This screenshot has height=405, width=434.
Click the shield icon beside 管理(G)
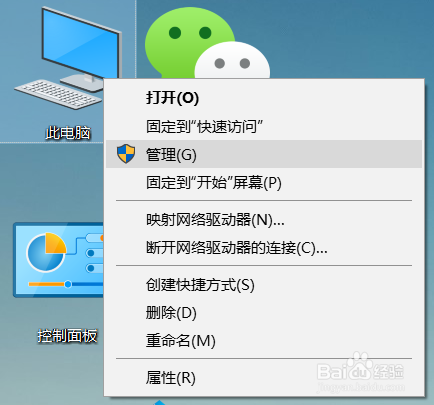click(x=126, y=154)
